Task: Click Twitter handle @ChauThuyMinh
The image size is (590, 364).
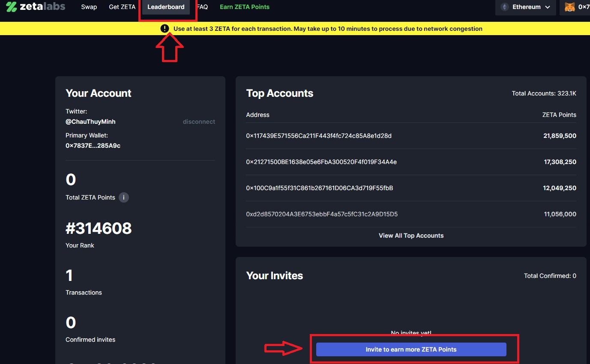Action: (90, 122)
